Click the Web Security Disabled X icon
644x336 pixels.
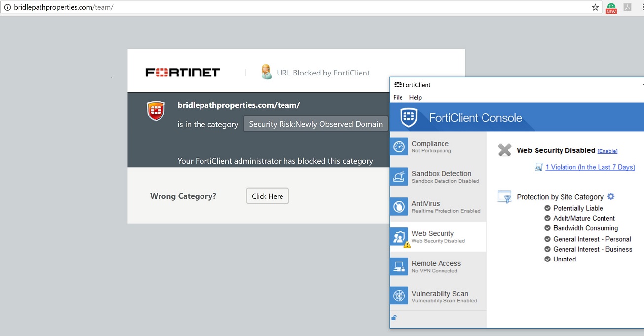tap(504, 150)
